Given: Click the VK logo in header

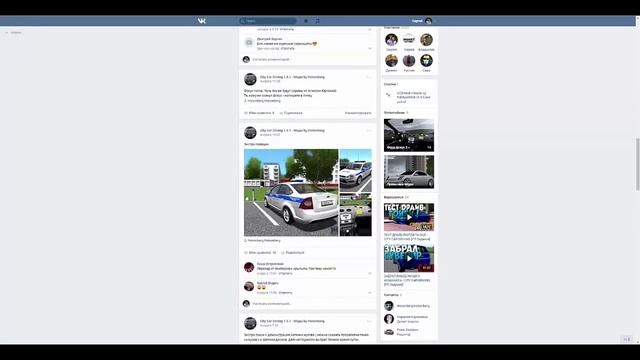Looking at the screenshot, I should [x=202, y=21].
